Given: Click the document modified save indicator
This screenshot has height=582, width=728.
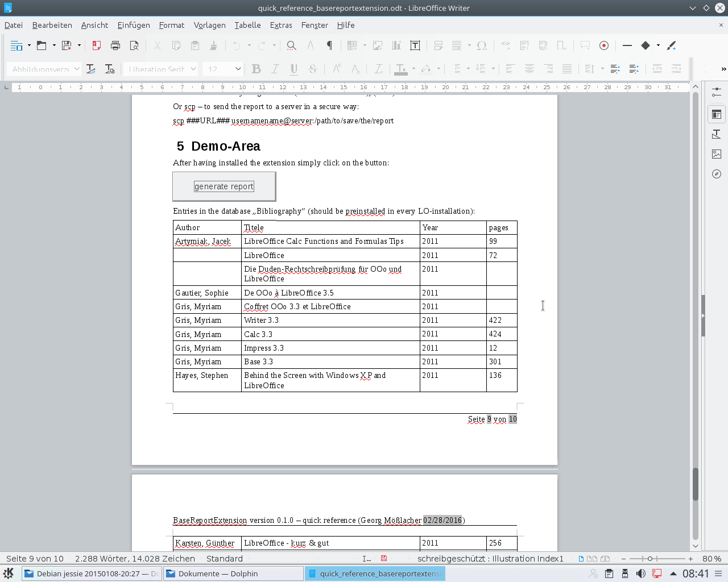Looking at the screenshot, I should [384, 559].
